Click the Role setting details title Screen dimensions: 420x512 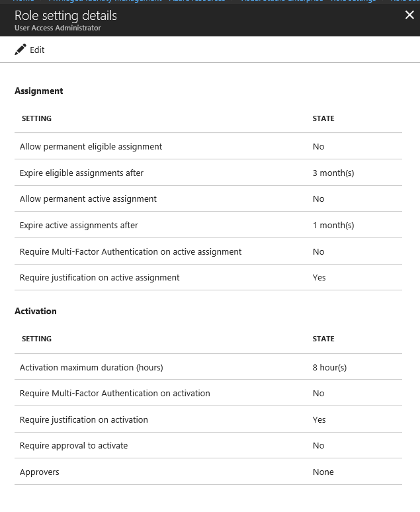65,15
